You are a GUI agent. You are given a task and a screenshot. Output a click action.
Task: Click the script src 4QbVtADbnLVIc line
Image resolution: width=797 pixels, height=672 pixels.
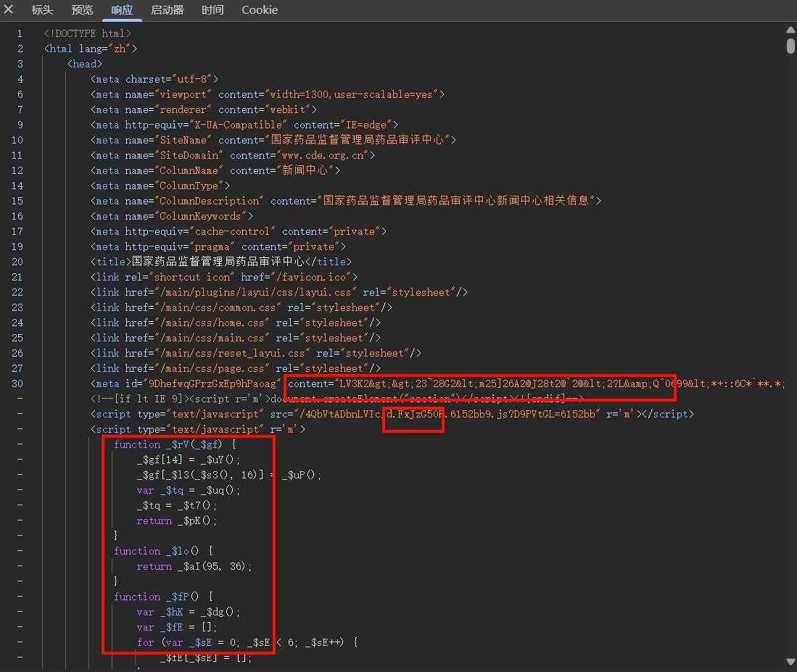392,415
